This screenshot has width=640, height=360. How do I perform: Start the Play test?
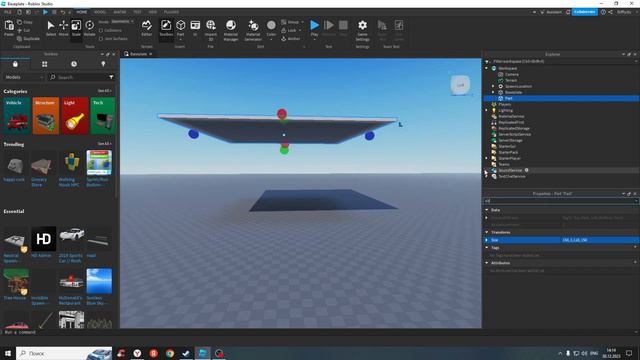click(314, 25)
